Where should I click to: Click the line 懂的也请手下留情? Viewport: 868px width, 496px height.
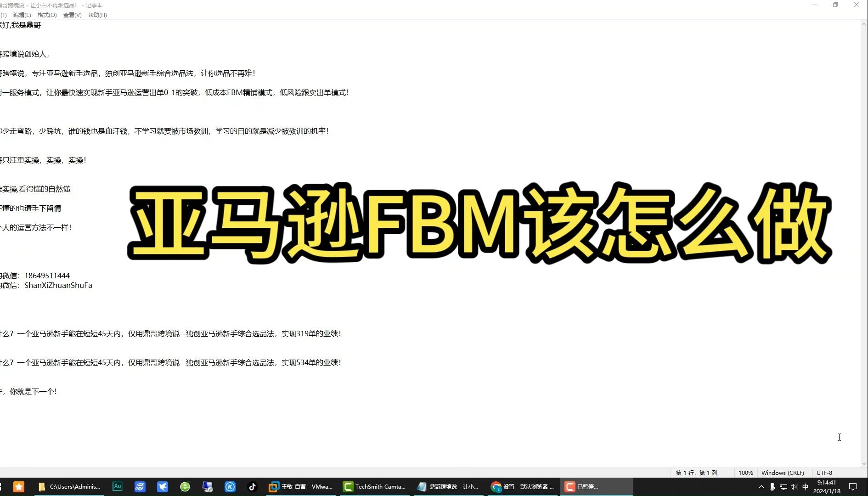click(31, 208)
